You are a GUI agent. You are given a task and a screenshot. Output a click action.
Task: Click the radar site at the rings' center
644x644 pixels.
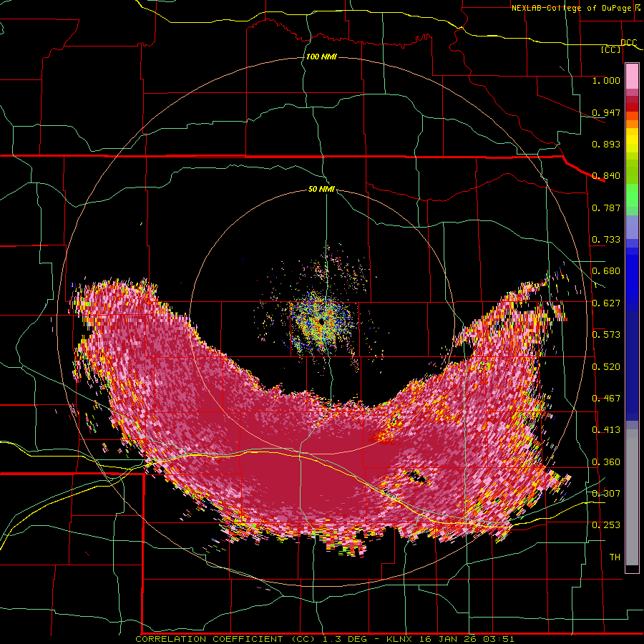(321, 322)
